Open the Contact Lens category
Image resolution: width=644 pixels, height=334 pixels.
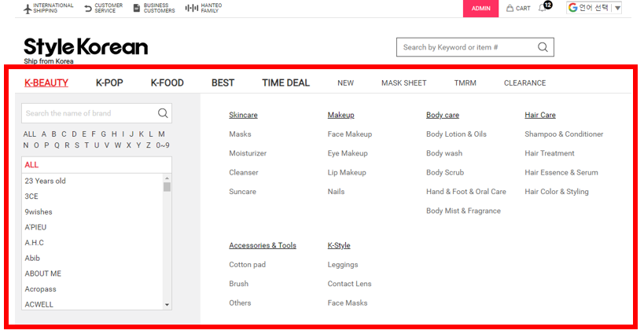[x=349, y=284]
